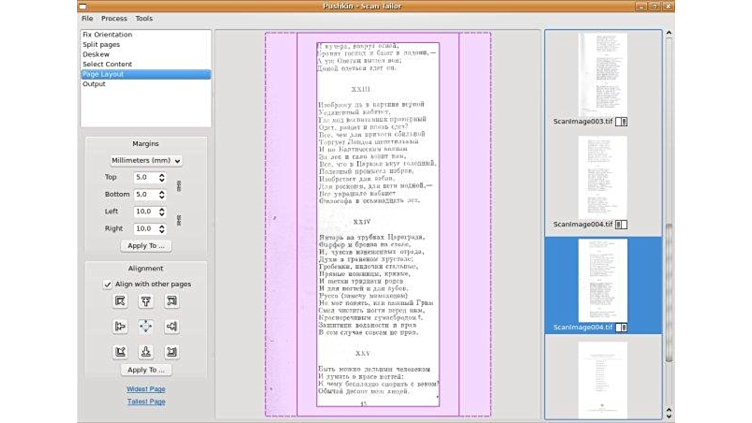The height and width of the screenshot is (423, 752).
Task: Uncheck Align with other pages
Action: [x=107, y=284]
